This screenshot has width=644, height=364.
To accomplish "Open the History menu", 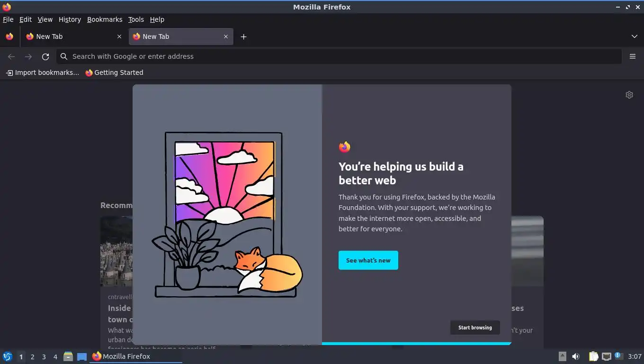I will pyautogui.click(x=70, y=19).
